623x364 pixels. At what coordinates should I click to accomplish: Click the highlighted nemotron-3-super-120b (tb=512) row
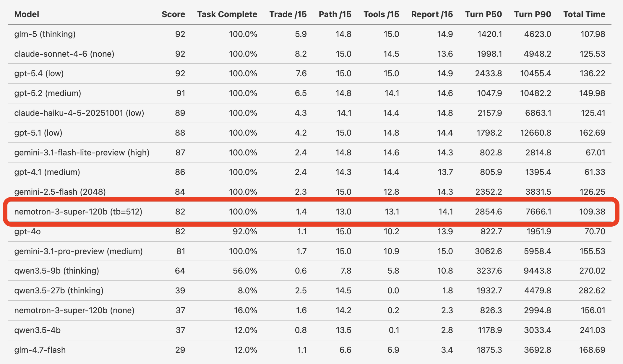click(78, 212)
